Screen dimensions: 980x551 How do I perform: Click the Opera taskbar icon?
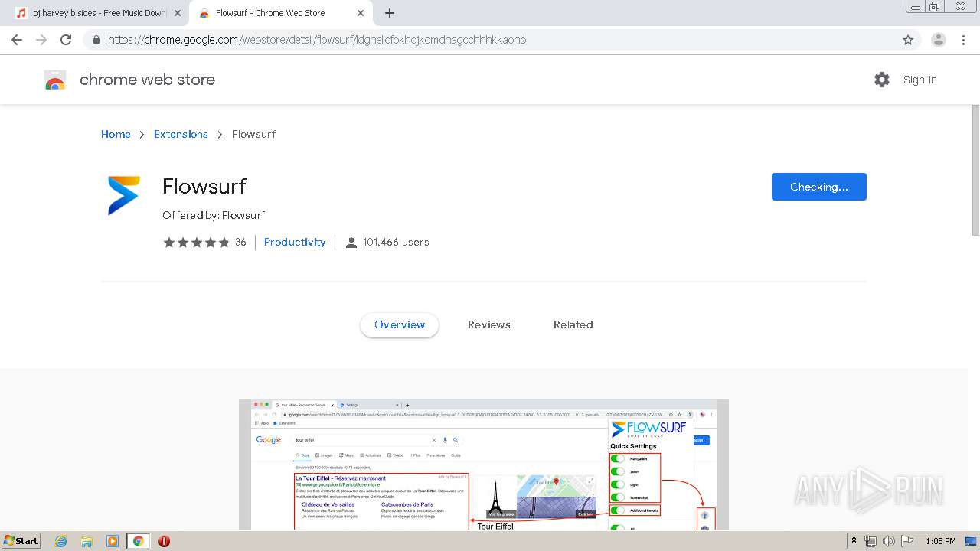point(164,541)
